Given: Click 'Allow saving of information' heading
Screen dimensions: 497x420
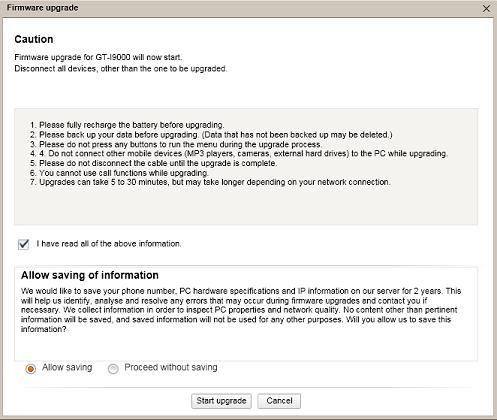Looking at the screenshot, I should pos(90,275).
